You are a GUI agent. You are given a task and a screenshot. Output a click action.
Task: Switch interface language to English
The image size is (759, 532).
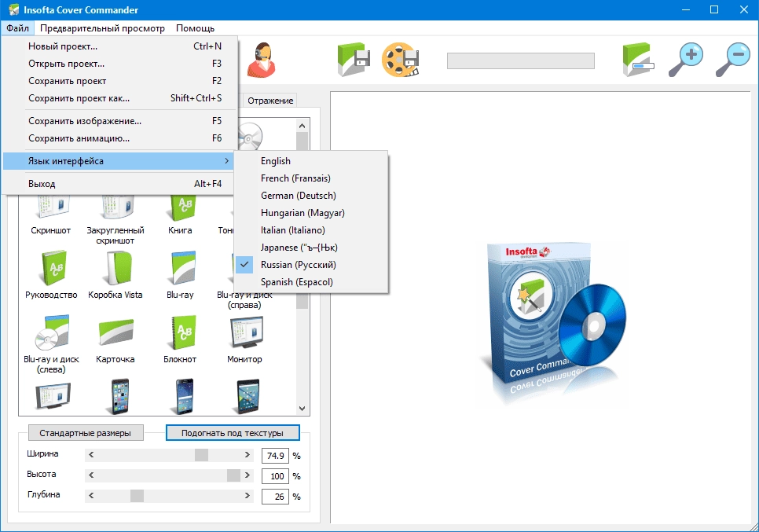[311, 161]
